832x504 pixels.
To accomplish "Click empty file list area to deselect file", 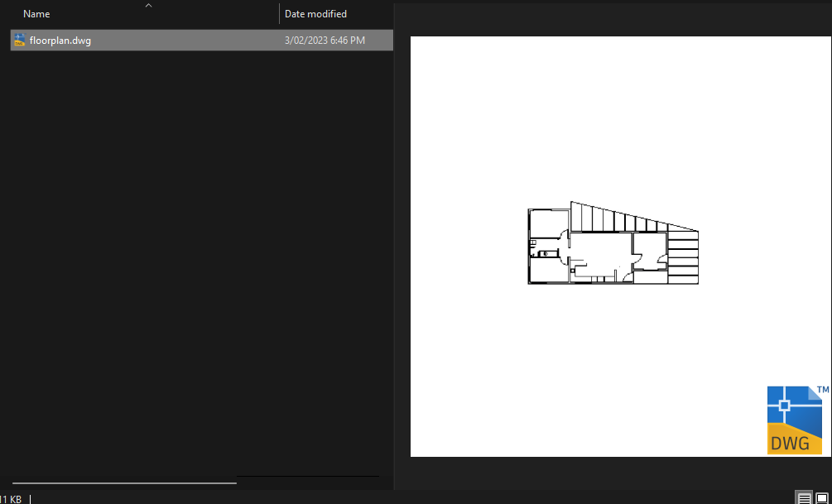I will click(x=202, y=255).
